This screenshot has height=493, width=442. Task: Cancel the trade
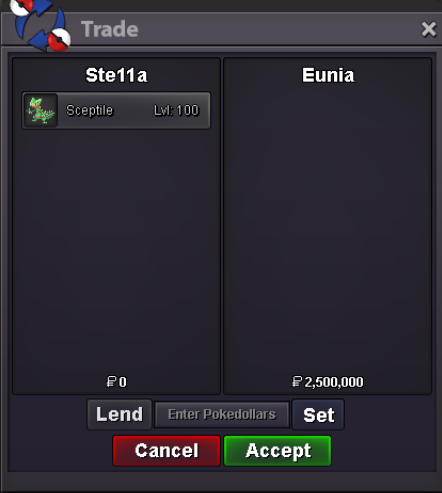point(166,451)
